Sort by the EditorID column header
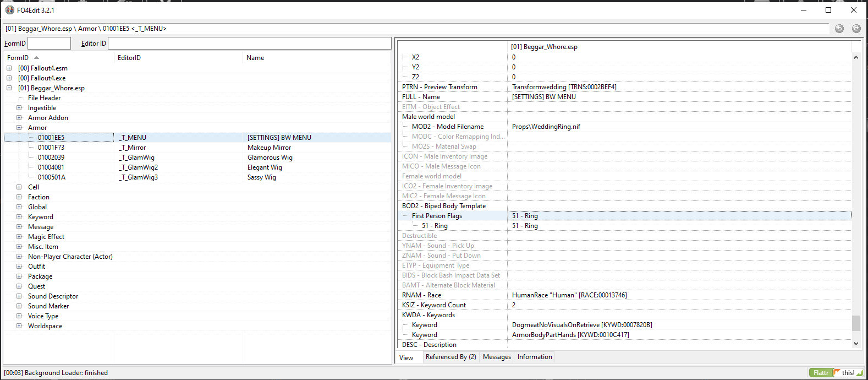 (178, 58)
